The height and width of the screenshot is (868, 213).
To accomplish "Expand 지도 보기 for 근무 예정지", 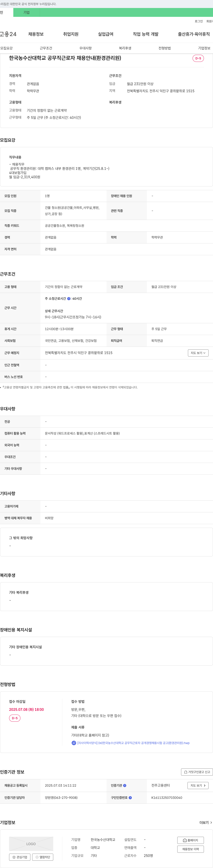I will [x=198, y=353].
